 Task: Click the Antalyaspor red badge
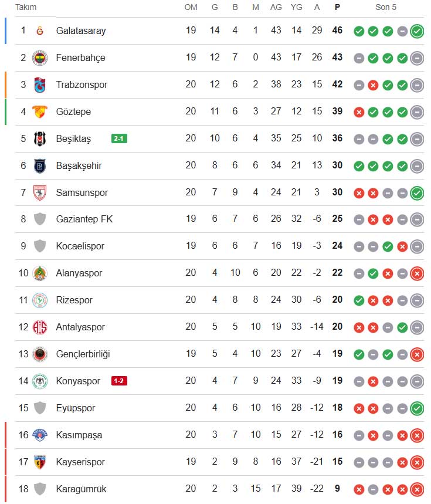click(40, 327)
